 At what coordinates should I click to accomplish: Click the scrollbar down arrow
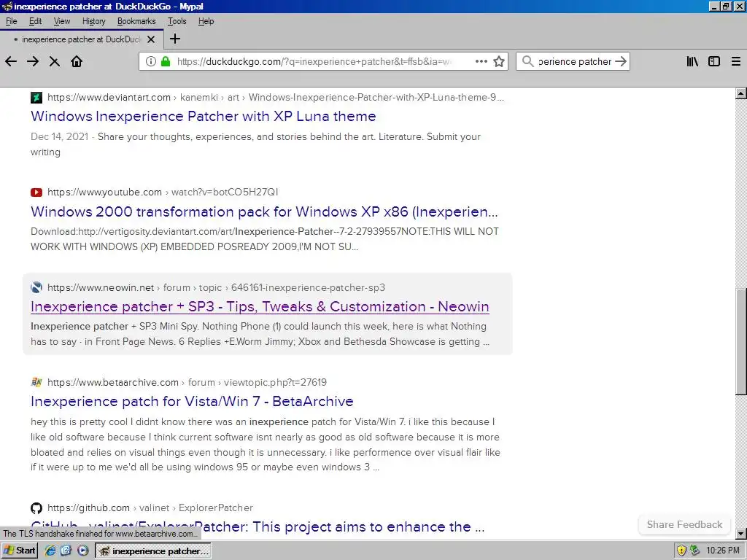[741, 533]
